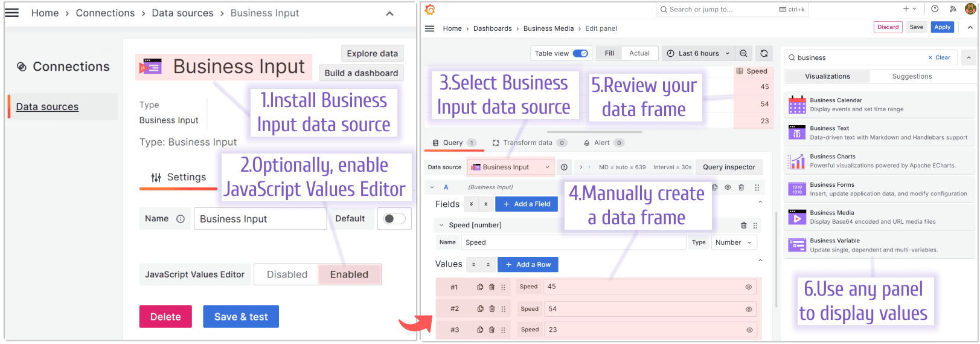The image size is (980, 344).
Task: Collapse query A row chevron
Action: (x=432, y=187)
